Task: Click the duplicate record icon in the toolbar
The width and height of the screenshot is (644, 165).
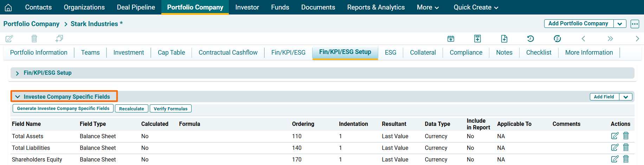Action: 59,38
